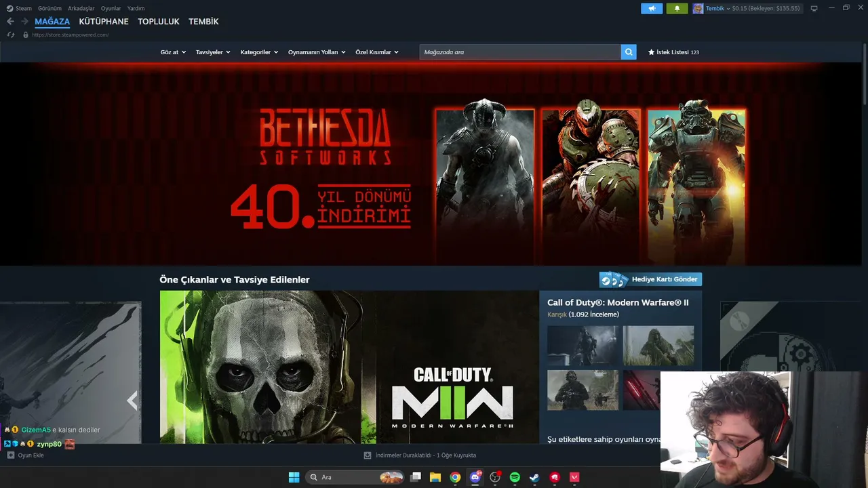Click the Tembik profile avatar
The width and height of the screenshot is (868, 488).
[x=698, y=8]
